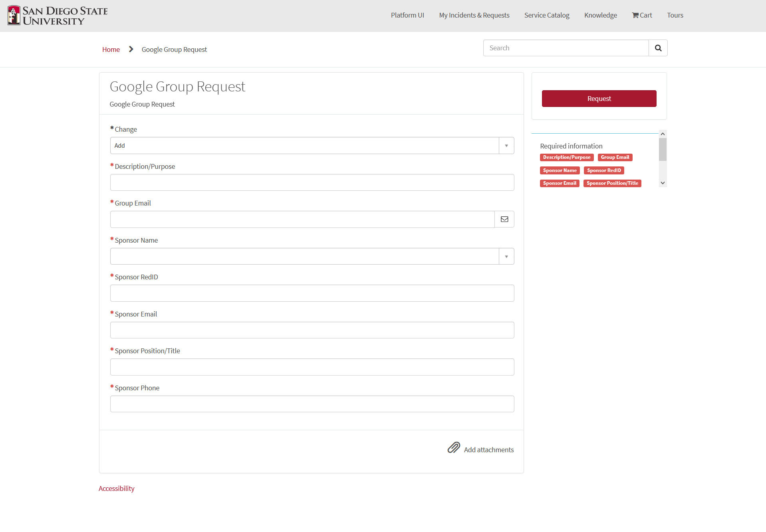This screenshot has width=766, height=532.
Task: Click the Sponsor Position/Title required tag
Action: pos(612,183)
